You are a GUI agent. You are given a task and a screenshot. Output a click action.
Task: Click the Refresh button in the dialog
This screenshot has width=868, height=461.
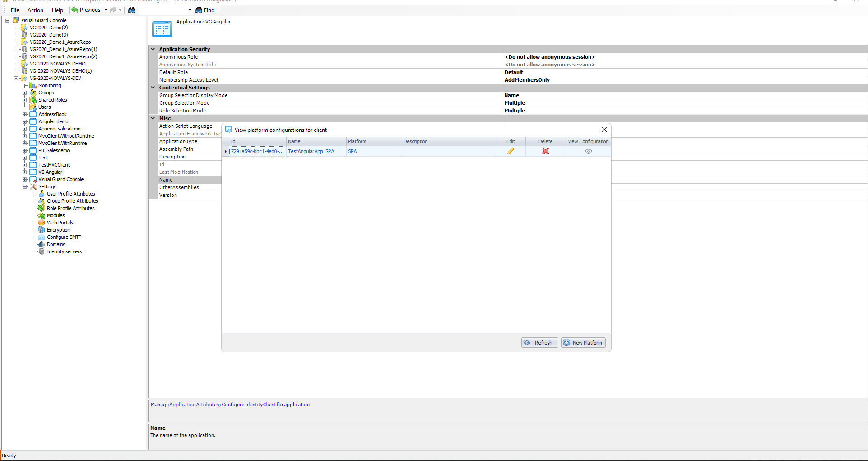[x=539, y=342]
